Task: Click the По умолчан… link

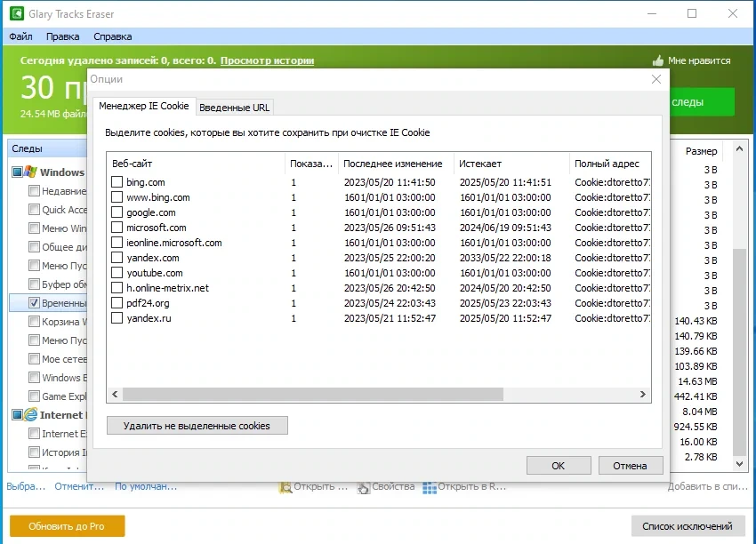Action: pos(146,486)
